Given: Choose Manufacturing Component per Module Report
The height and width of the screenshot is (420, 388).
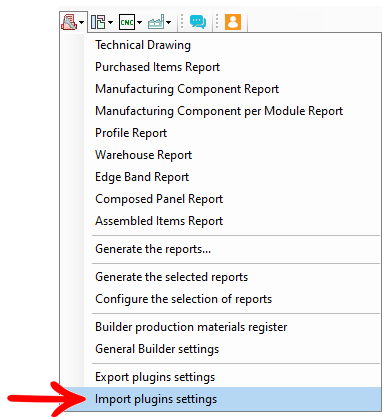Looking at the screenshot, I should (x=219, y=111).
